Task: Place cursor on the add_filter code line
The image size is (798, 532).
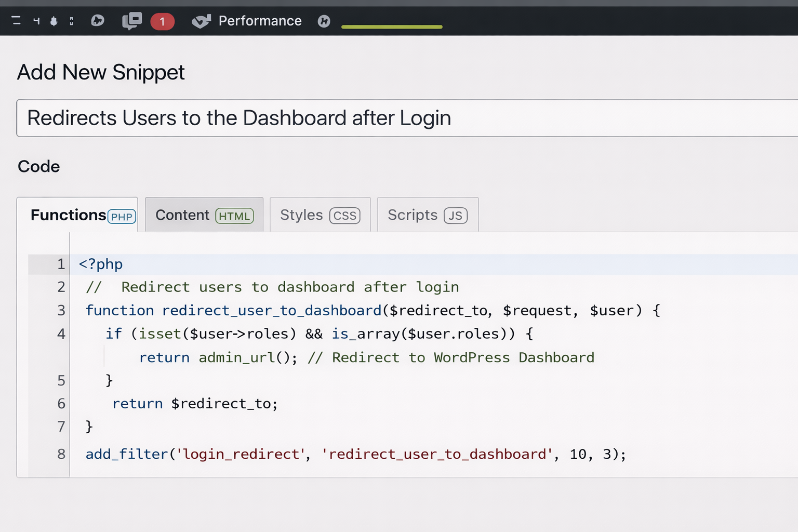Action: point(356,454)
